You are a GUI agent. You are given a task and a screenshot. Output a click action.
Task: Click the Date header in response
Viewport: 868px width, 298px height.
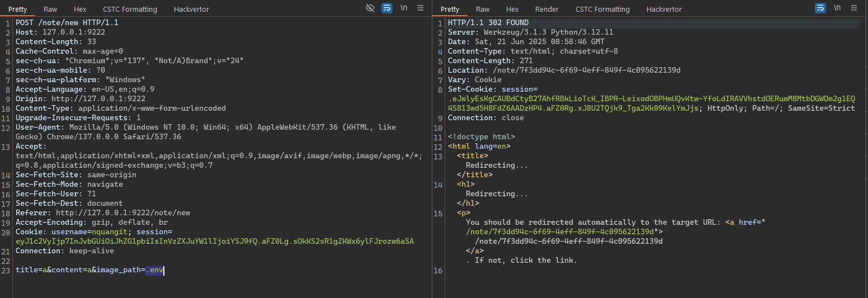pyautogui.click(x=526, y=42)
